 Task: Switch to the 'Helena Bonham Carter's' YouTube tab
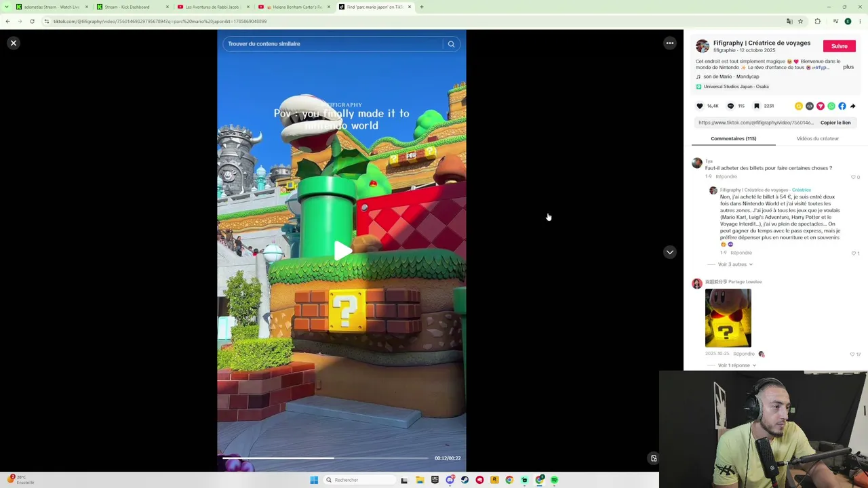293,7
